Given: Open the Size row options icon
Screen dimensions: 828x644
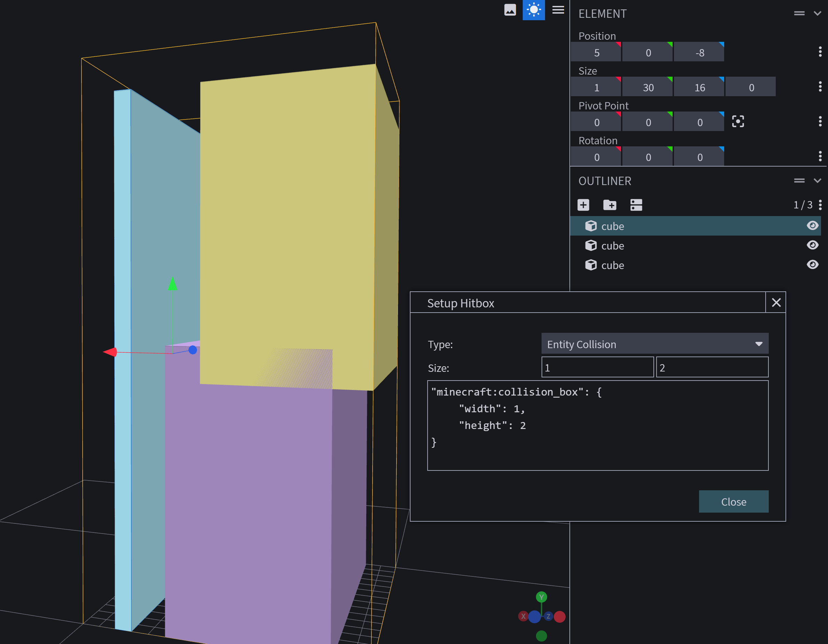Looking at the screenshot, I should 820,86.
